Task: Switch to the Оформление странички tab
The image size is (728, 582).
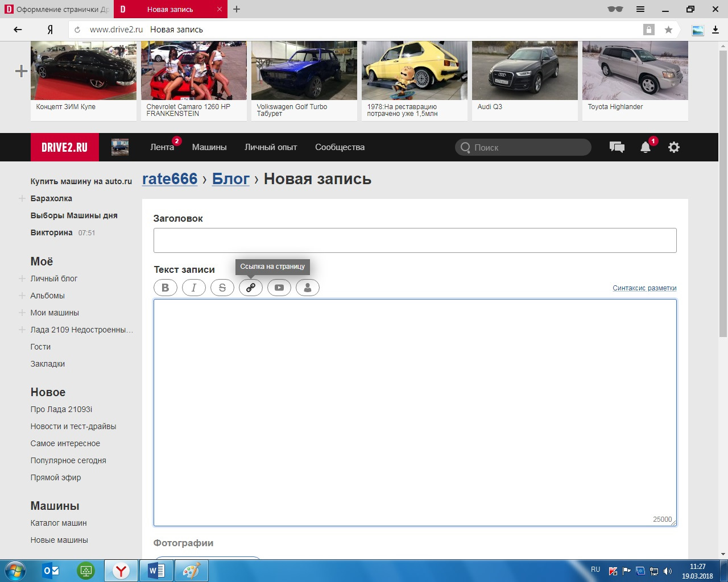Action: click(57, 9)
